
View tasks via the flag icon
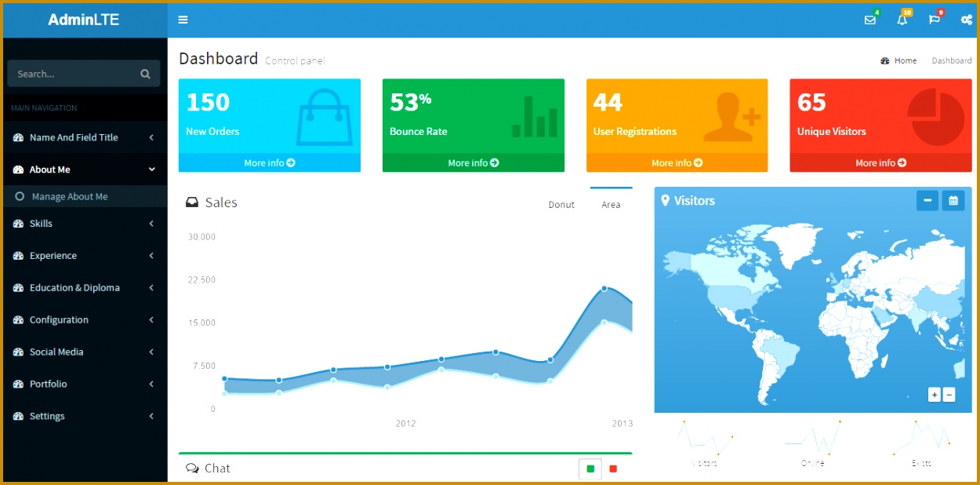934,20
